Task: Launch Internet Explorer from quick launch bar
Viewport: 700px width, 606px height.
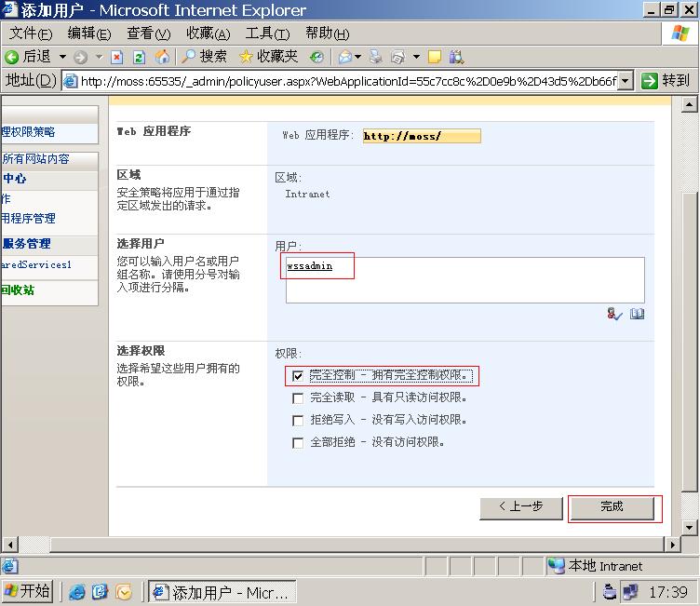Action: (77, 592)
